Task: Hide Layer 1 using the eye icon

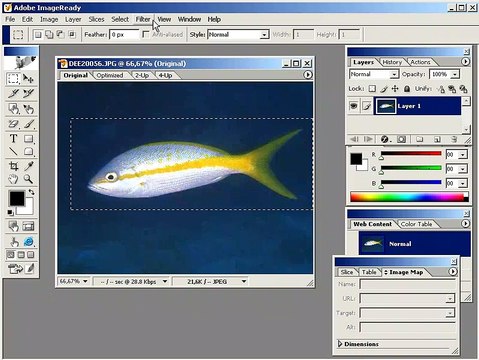Action: point(354,106)
